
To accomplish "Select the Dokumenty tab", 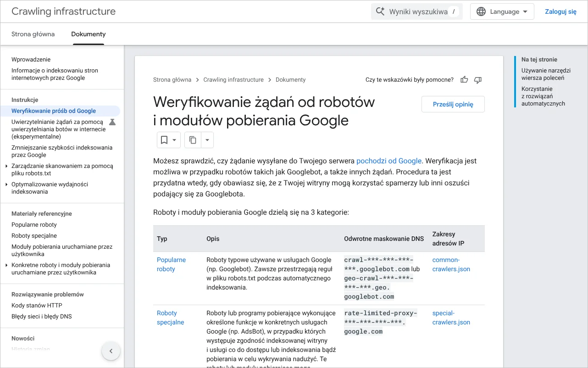I will (89, 34).
